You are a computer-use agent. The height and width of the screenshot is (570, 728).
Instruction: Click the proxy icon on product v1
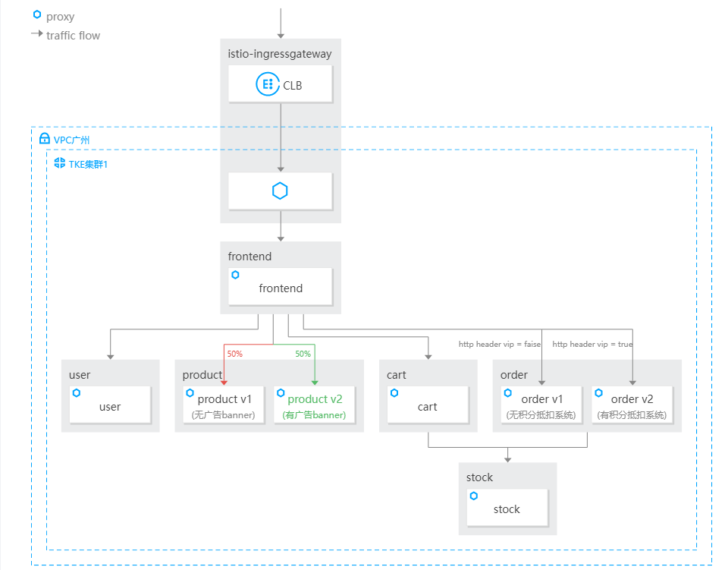tap(190, 393)
